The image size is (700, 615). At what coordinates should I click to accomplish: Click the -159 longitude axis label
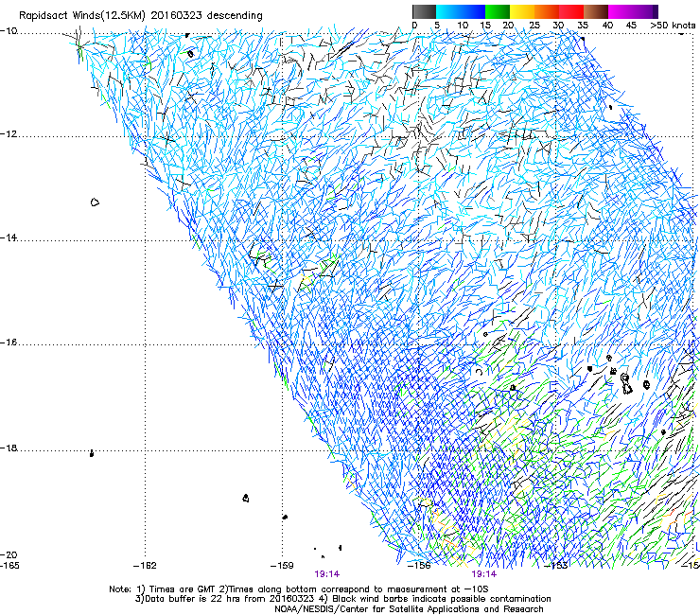282,566
